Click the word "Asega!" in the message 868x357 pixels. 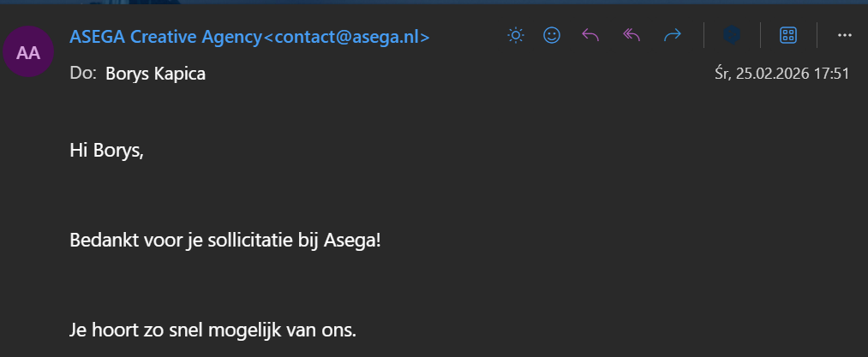click(x=351, y=240)
